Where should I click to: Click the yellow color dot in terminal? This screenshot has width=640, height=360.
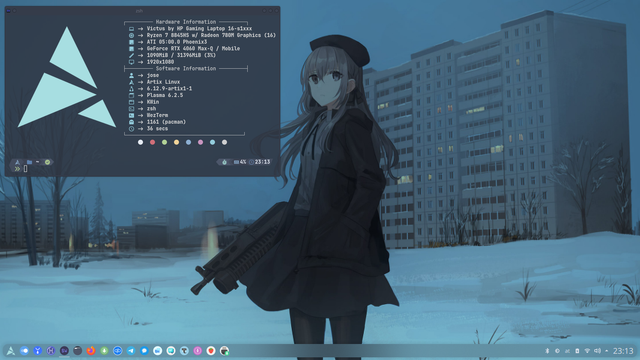click(176, 142)
